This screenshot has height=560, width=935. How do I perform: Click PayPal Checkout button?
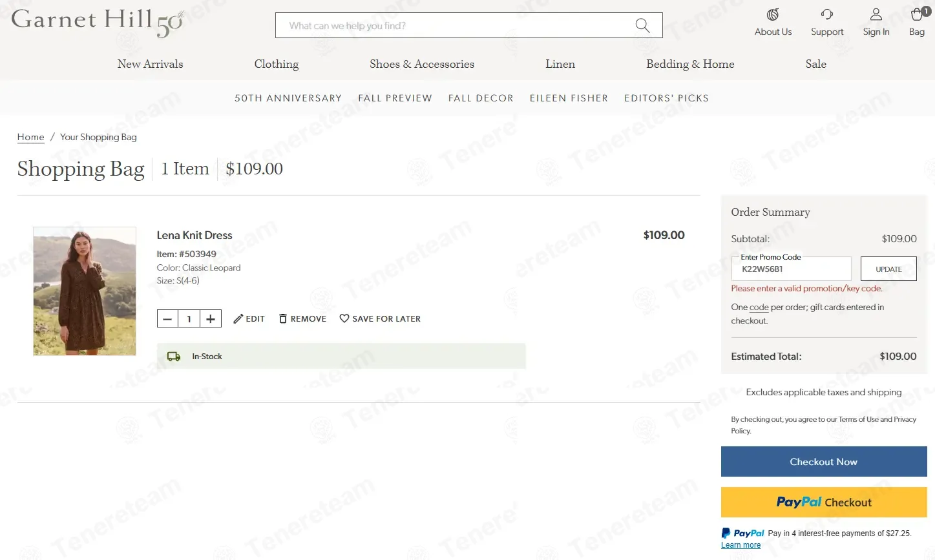coord(824,502)
